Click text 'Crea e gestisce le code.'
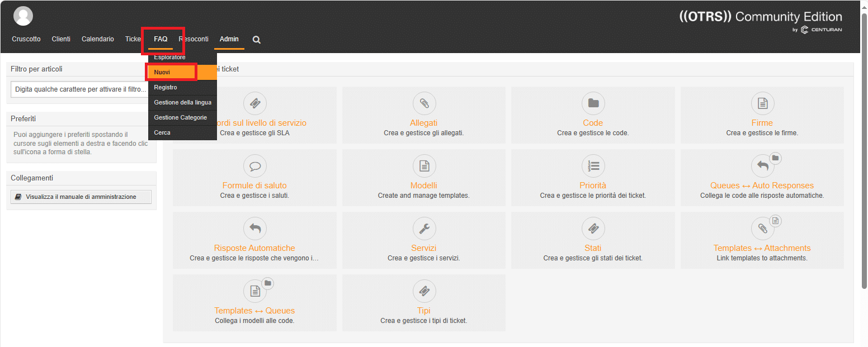868x347 pixels. [593, 133]
